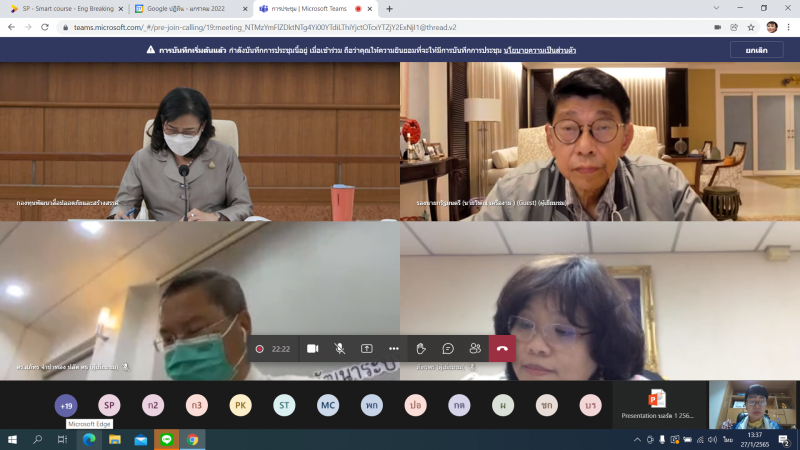This screenshot has width=800, height=450.
Task: Open the Windows Start menu
Action: point(12,439)
